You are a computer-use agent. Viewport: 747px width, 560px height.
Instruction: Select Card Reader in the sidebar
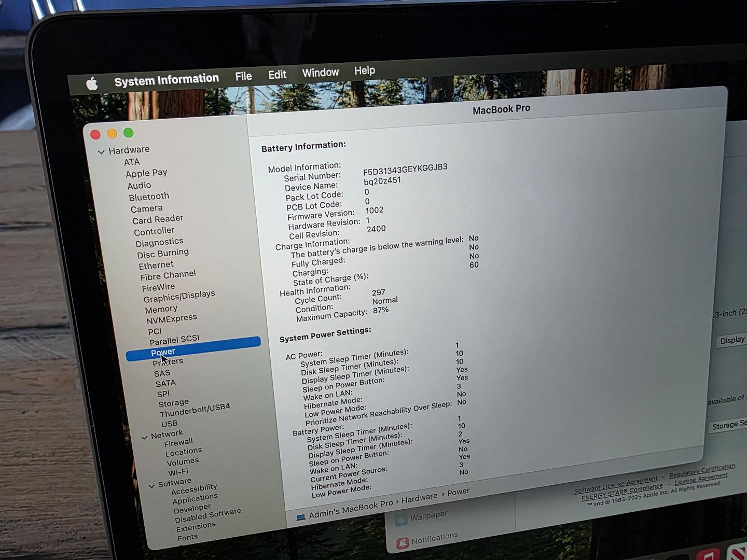click(158, 219)
